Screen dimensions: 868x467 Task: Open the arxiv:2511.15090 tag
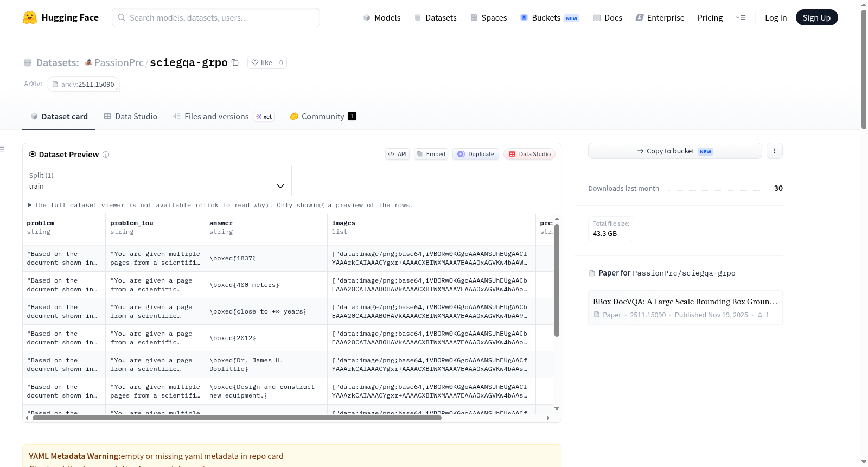tap(84, 84)
